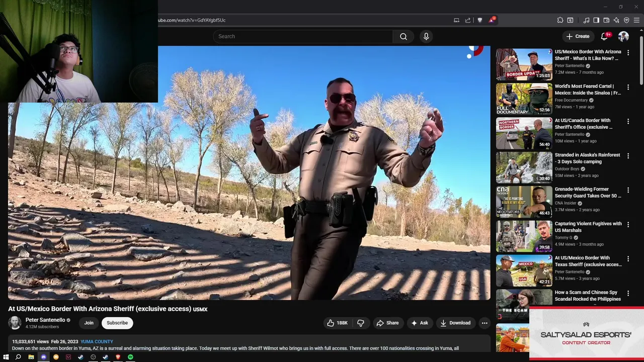The width and height of the screenshot is (644, 362).
Task: Dislike the video with thumbs down
Action: pyautogui.click(x=361, y=323)
